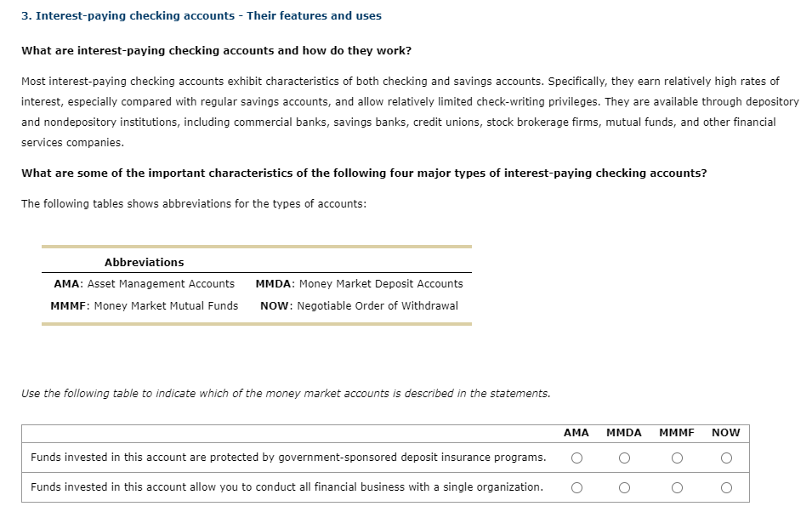Select NOW for the single organization statement
Viewport: 812px width, 529px height.
click(x=725, y=486)
